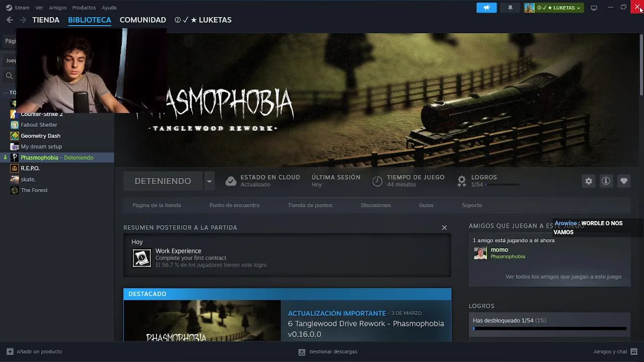Open 6 Tanglewood Drive Rework update title
Viewport: 644px width, 362px height.
pyautogui.click(x=366, y=329)
